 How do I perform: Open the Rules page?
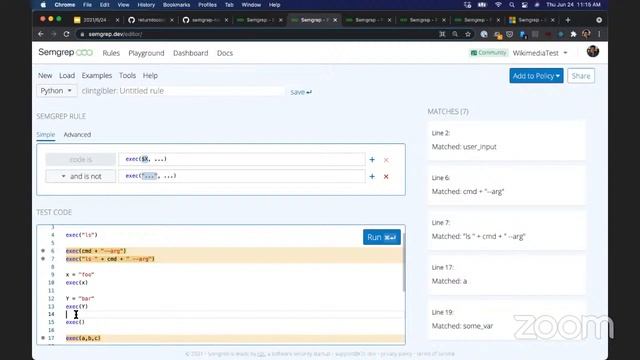tap(111, 53)
